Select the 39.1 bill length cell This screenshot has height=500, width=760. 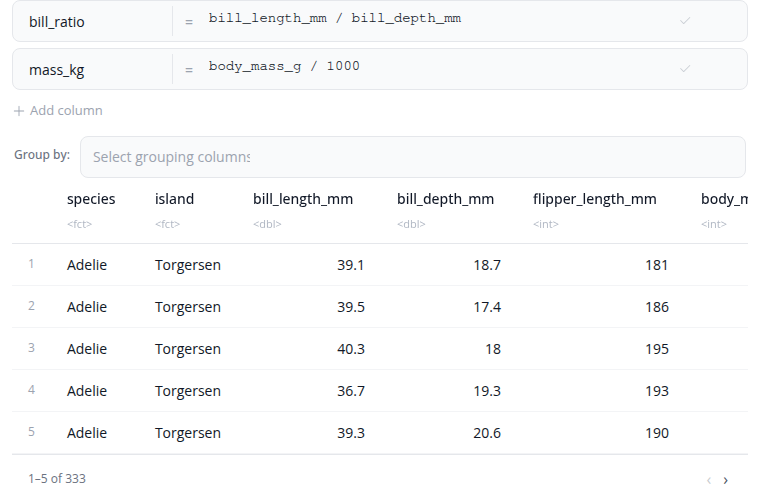[x=350, y=265]
